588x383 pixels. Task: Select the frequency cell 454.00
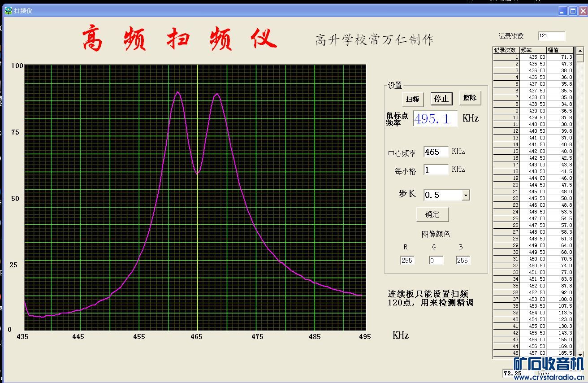tap(533, 313)
